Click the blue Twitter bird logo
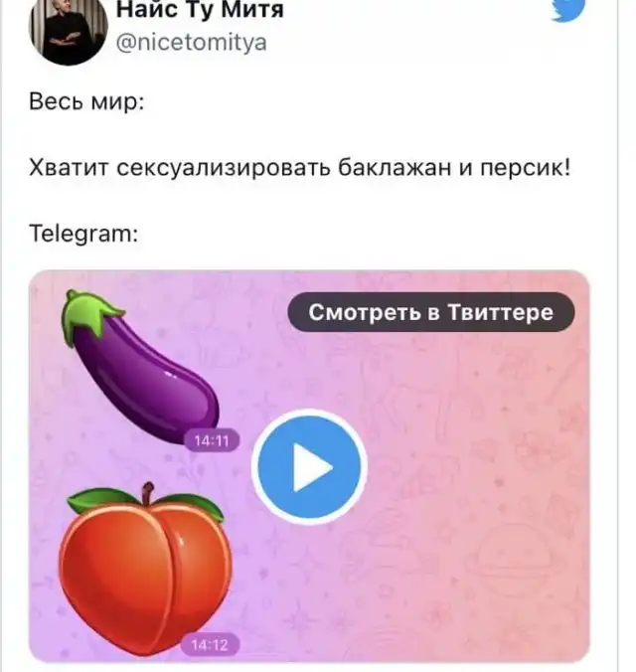 pos(567,9)
